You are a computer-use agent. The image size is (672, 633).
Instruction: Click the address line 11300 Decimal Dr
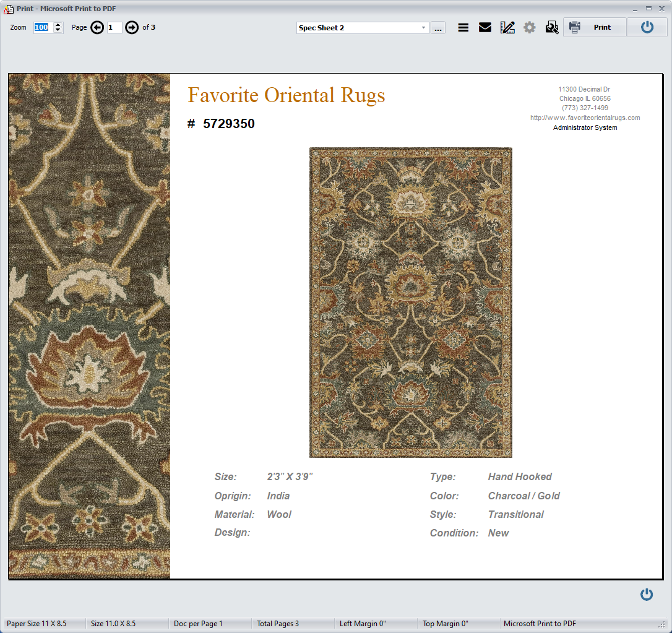584,89
